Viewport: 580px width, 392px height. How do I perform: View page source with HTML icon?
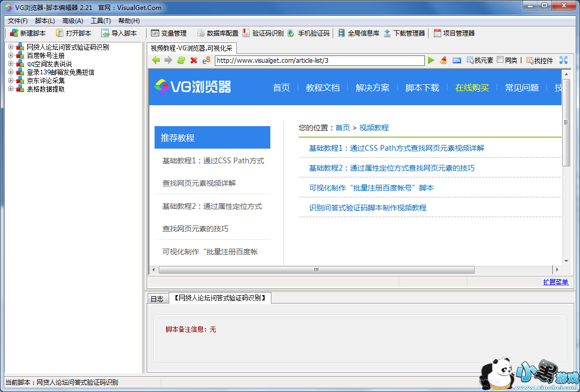[457, 60]
